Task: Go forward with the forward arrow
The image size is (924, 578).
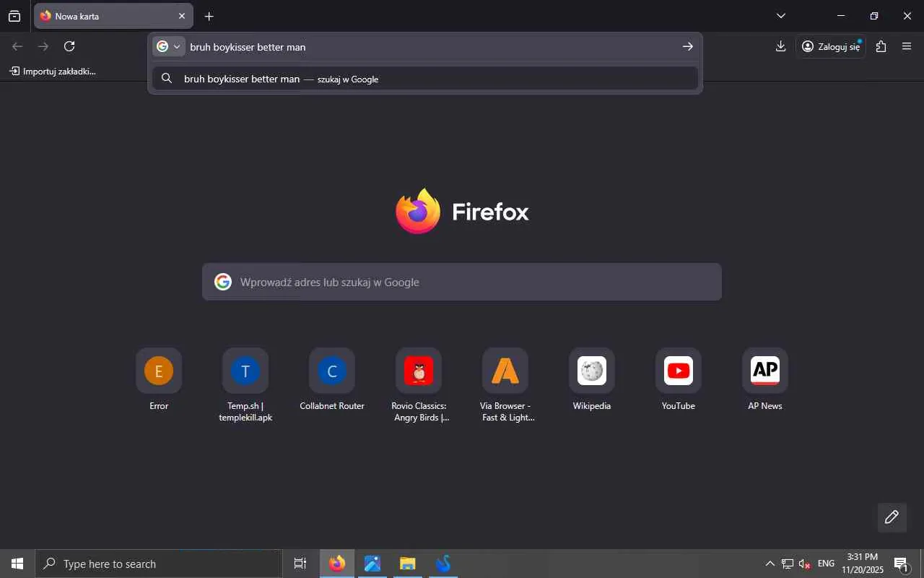Action: point(43,46)
